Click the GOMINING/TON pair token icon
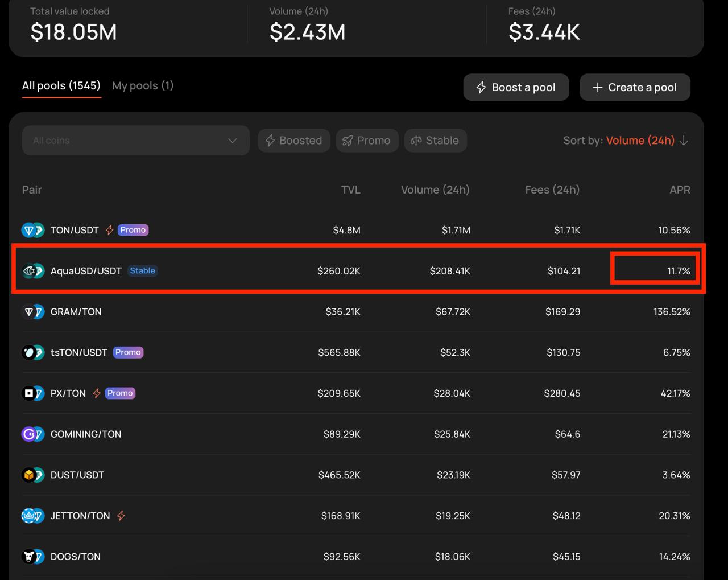 click(32, 434)
